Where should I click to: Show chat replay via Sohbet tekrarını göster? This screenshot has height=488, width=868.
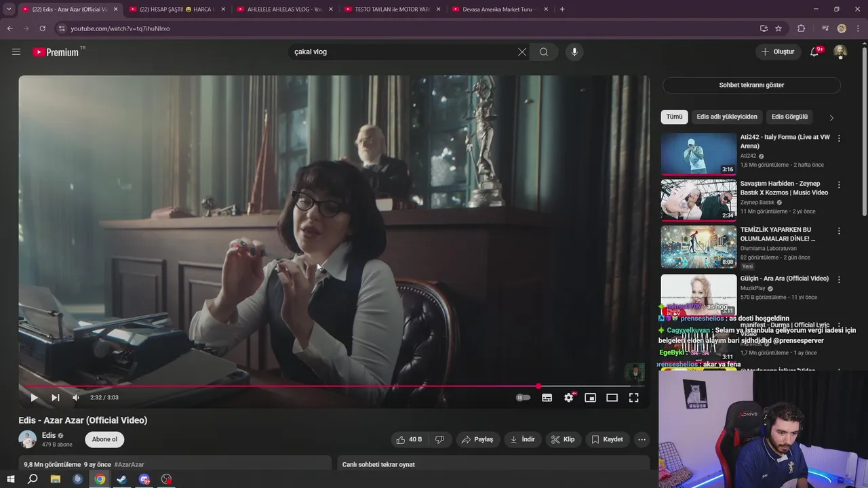coord(751,85)
